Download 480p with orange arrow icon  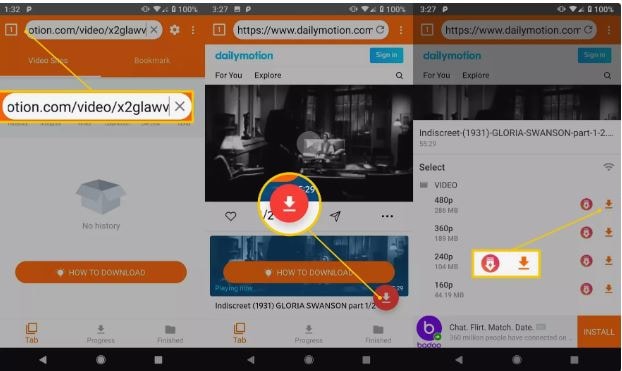coord(608,204)
